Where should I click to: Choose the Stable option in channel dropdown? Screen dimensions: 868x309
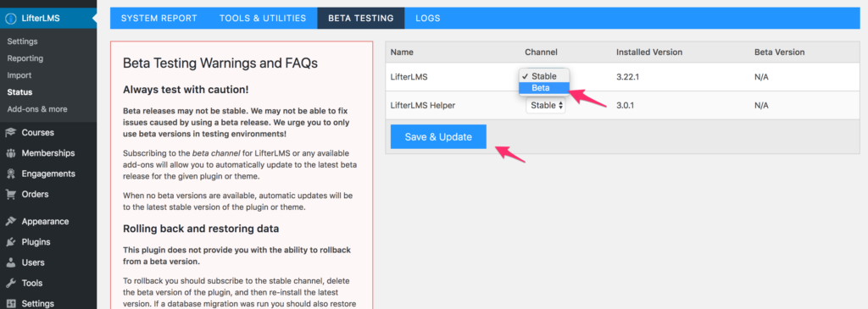click(x=543, y=76)
